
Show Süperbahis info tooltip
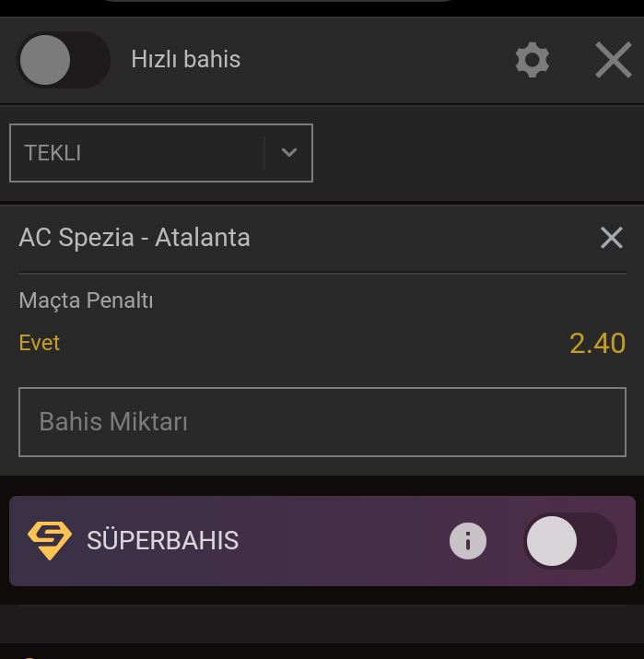click(467, 541)
